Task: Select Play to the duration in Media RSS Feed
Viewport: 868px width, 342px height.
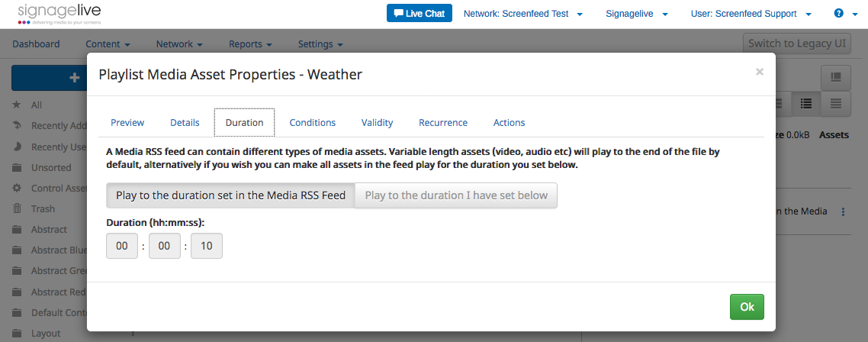Action: [230, 195]
